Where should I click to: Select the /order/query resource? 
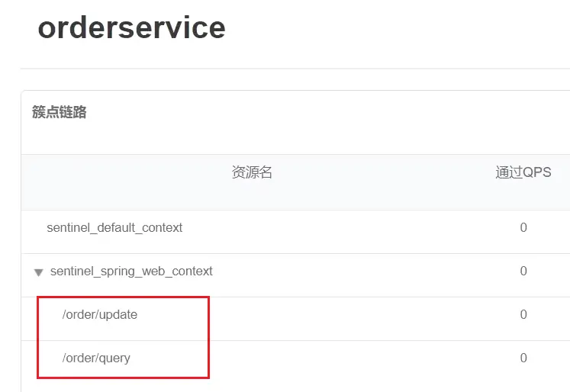click(96, 358)
